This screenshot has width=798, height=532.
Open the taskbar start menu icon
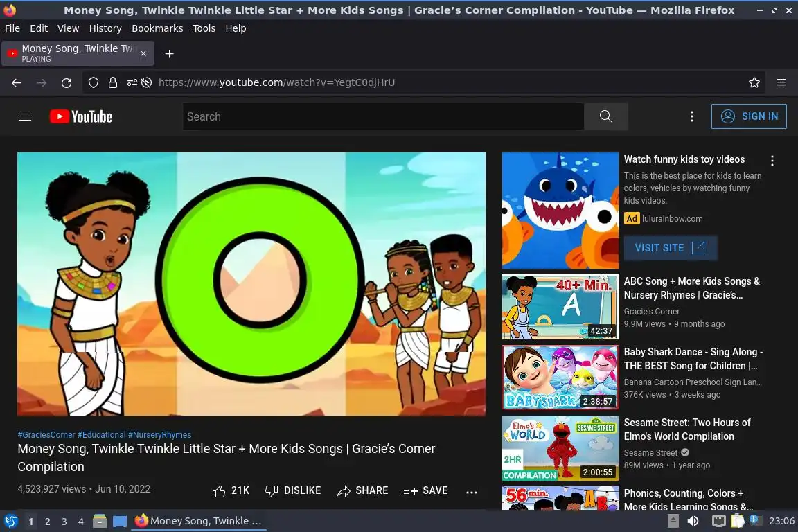pyautogui.click(x=10, y=521)
